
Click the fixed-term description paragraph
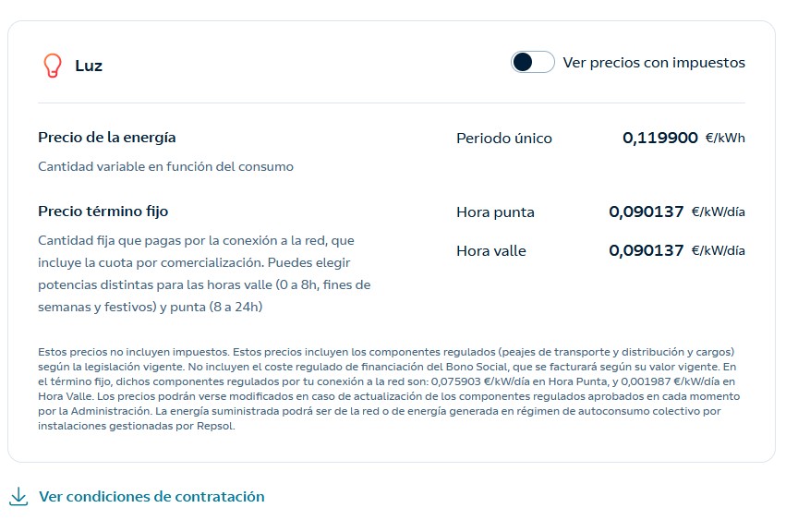coord(204,273)
